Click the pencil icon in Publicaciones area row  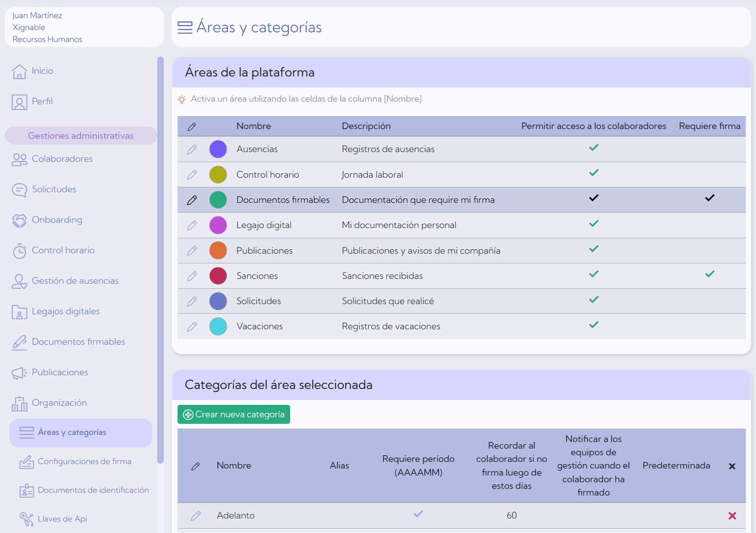tap(192, 251)
